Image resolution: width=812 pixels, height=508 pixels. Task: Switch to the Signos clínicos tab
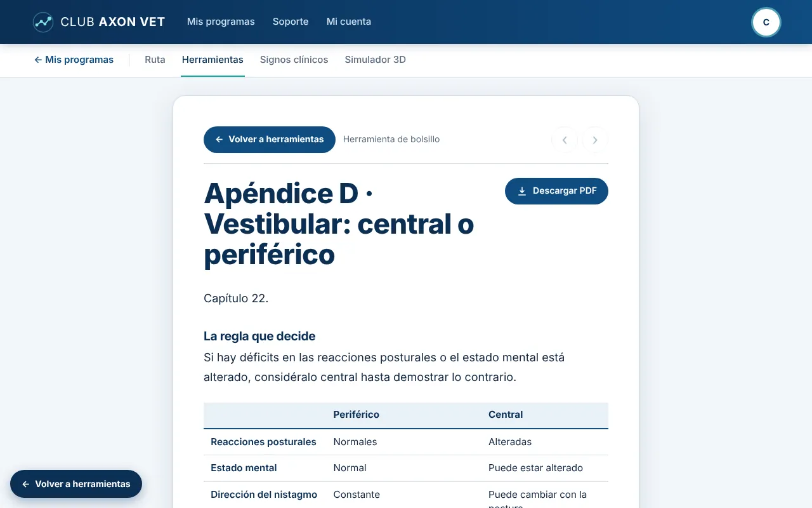294,60
